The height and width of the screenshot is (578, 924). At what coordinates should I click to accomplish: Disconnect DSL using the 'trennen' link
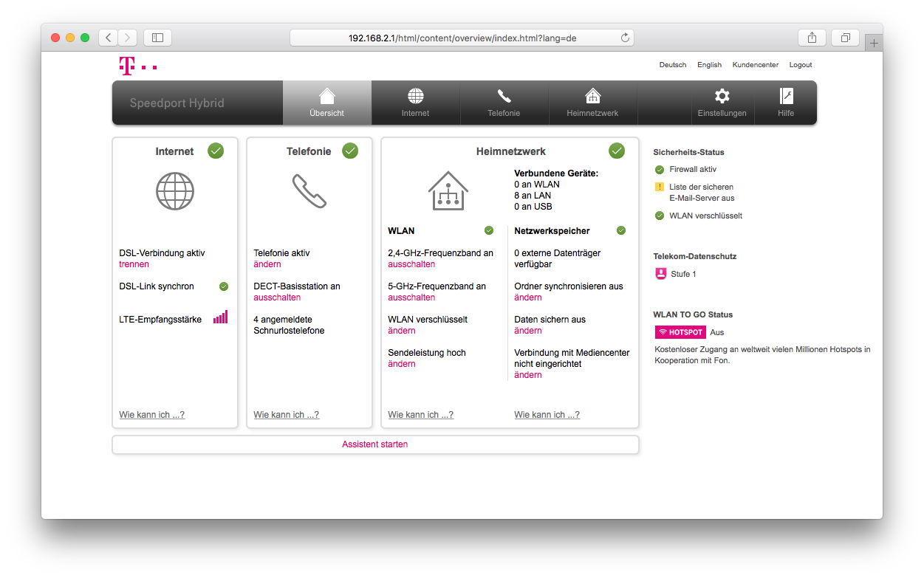click(134, 264)
